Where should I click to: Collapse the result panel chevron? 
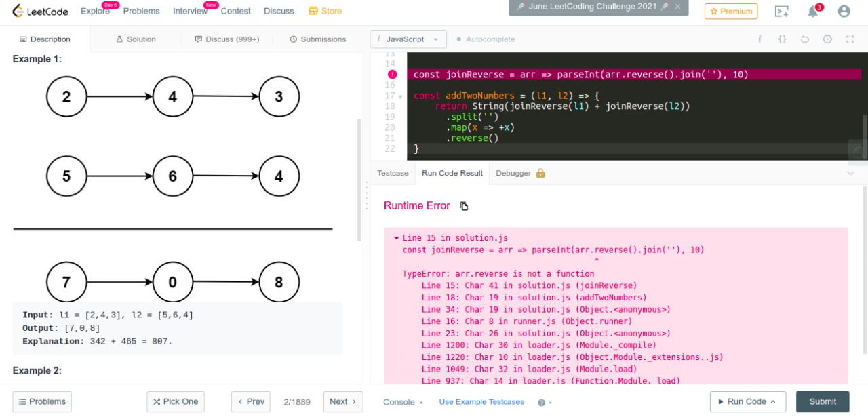point(850,174)
